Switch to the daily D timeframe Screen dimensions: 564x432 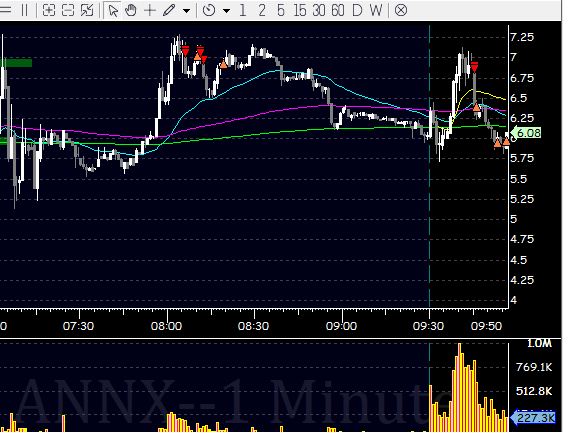click(357, 10)
